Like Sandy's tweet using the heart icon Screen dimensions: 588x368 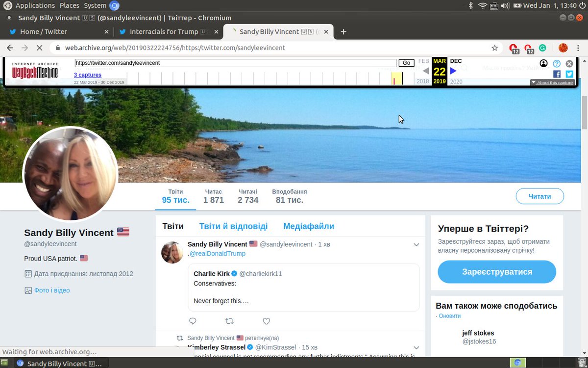(266, 321)
